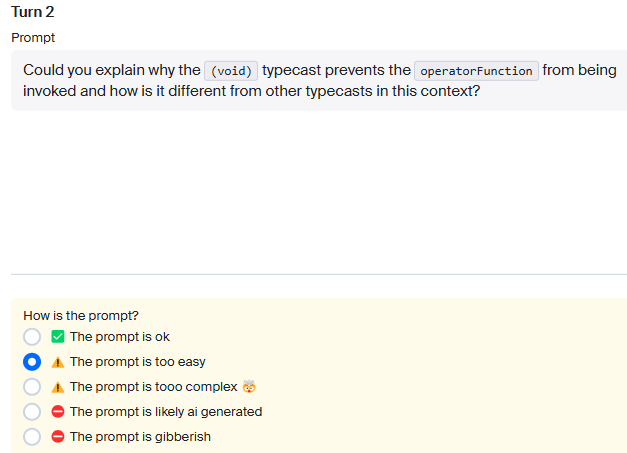Viewport: 627px width, 453px height.
Task: Click the "The prompt is too easy" label
Action: click(138, 362)
